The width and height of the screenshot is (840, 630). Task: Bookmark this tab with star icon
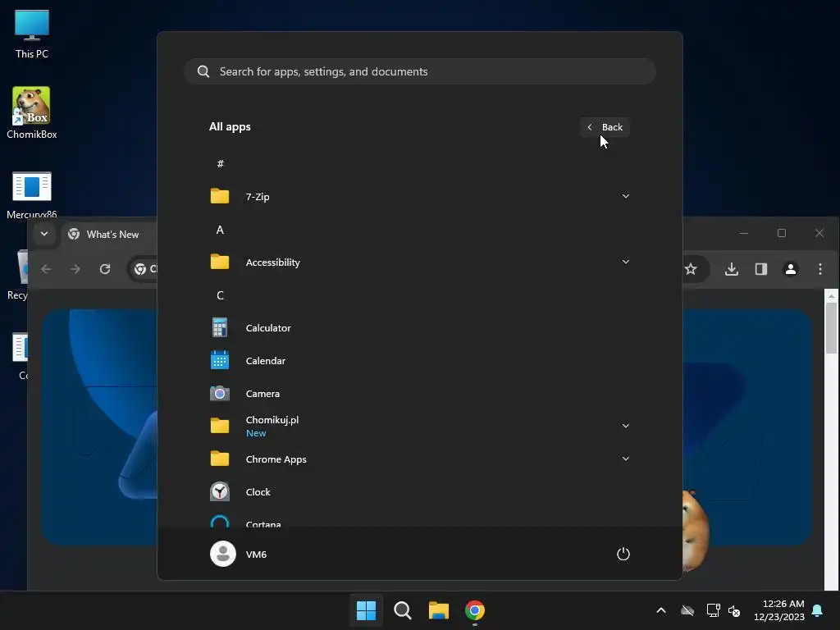click(x=691, y=269)
